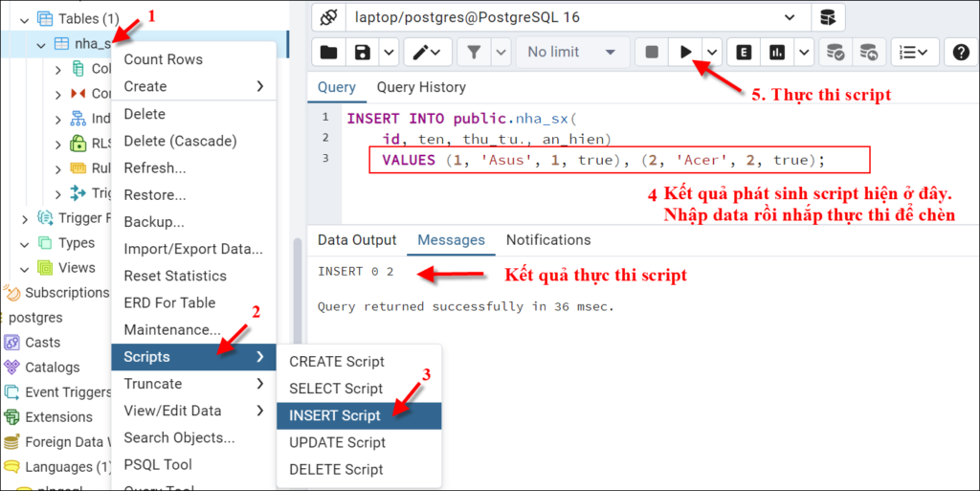Save the query with the floppy icon
The image size is (980, 491).
[x=363, y=53]
